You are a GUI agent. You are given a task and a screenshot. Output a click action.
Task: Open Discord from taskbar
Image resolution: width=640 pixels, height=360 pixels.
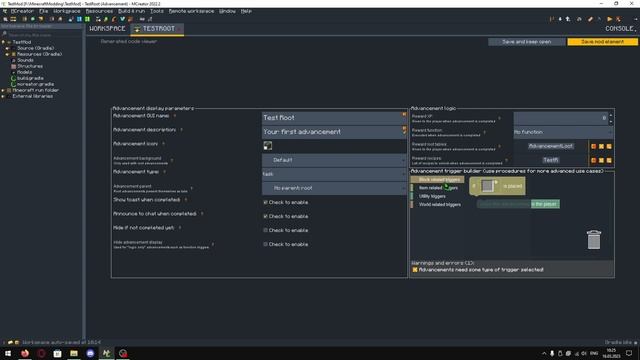click(90, 353)
